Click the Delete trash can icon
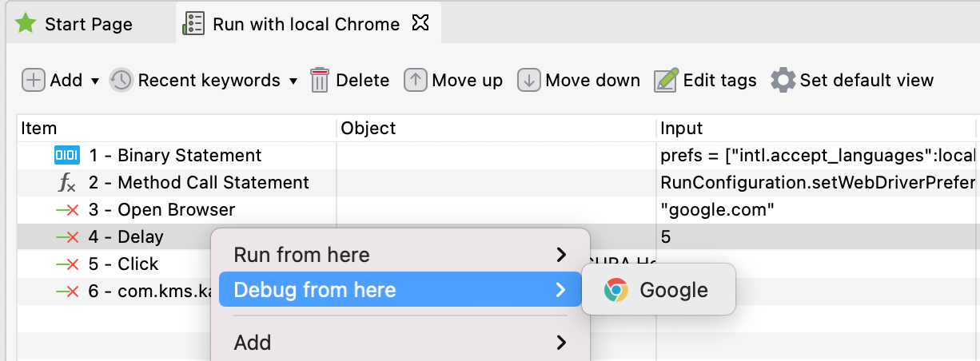This screenshot has height=361, width=980. (320, 80)
